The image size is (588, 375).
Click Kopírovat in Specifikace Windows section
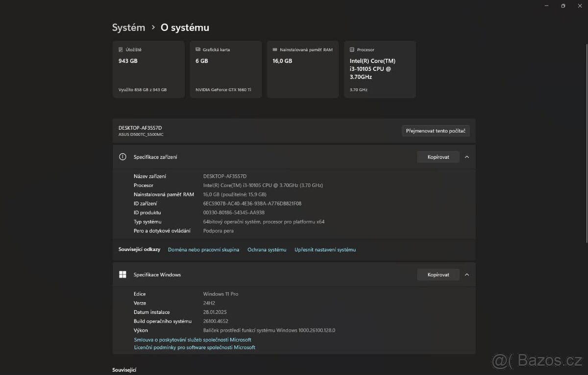point(438,274)
